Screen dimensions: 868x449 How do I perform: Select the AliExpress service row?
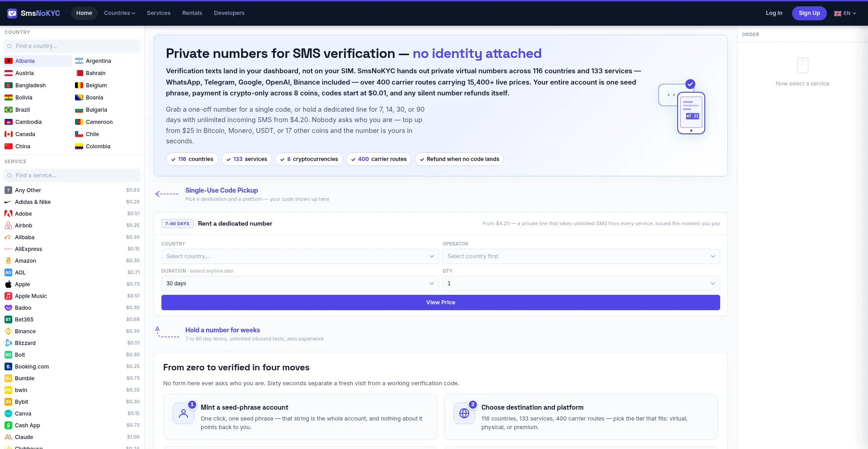click(72, 249)
